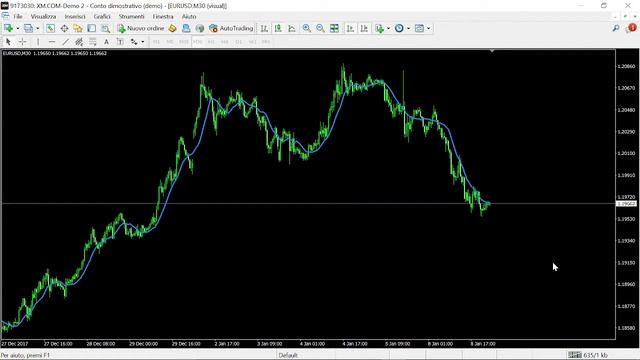Expand the Profiles dropdown arrow
This screenshot has width=640, height=360.
(x=38, y=28)
